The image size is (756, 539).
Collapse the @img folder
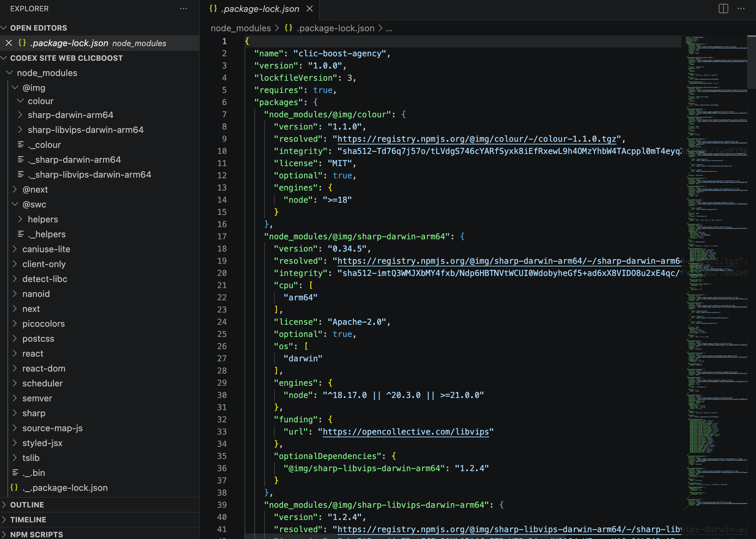tap(15, 87)
